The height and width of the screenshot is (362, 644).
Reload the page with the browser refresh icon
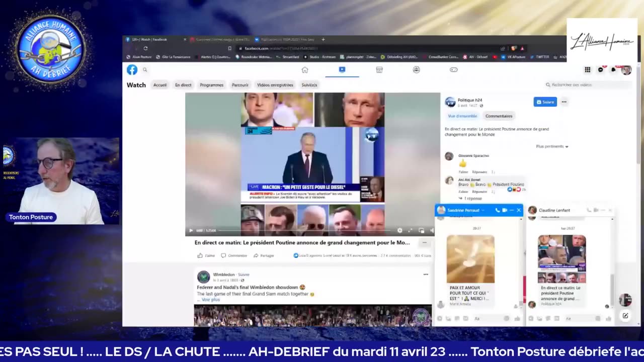pos(145,48)
